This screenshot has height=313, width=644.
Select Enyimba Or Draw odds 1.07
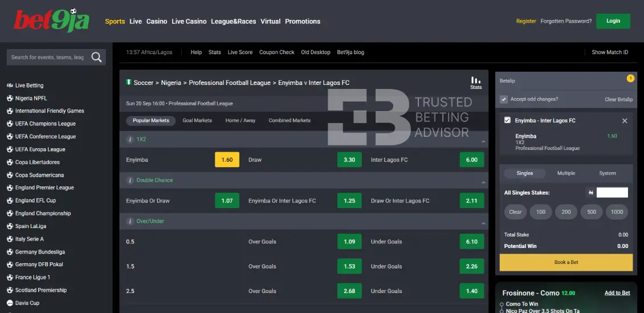coord(227,201)
